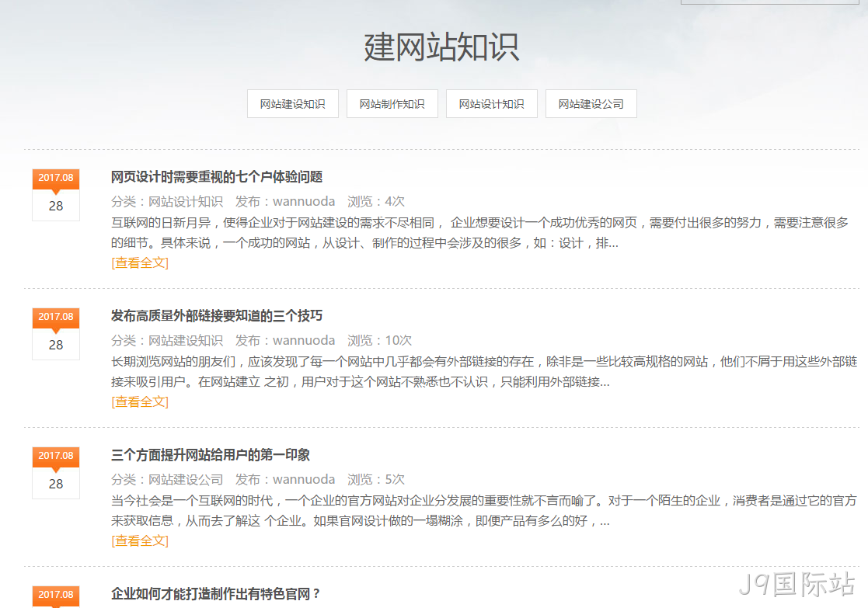Click 发布：wannuoda in the second article
The image size is (868, 608).
(x=285, y=340)
